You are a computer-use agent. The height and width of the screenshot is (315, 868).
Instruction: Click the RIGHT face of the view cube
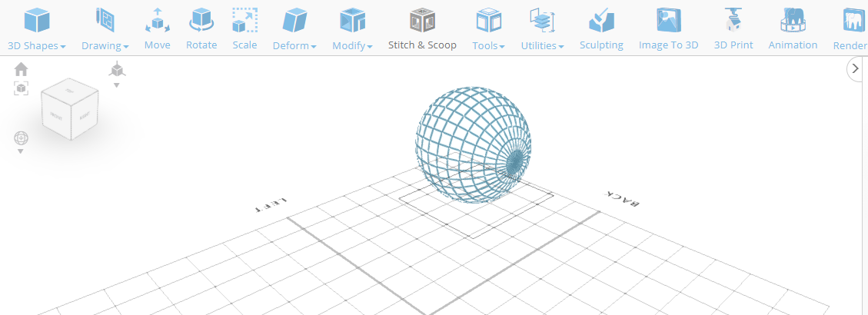[85, 116]
